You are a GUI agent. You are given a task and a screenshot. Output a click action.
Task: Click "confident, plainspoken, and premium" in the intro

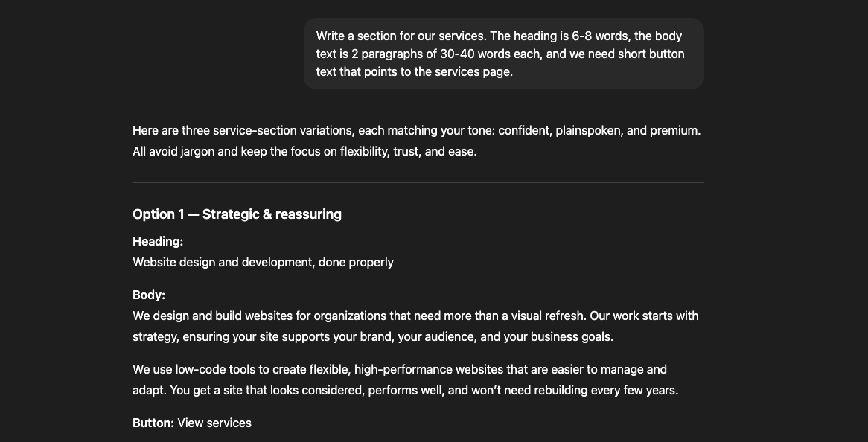pos(598,130)
